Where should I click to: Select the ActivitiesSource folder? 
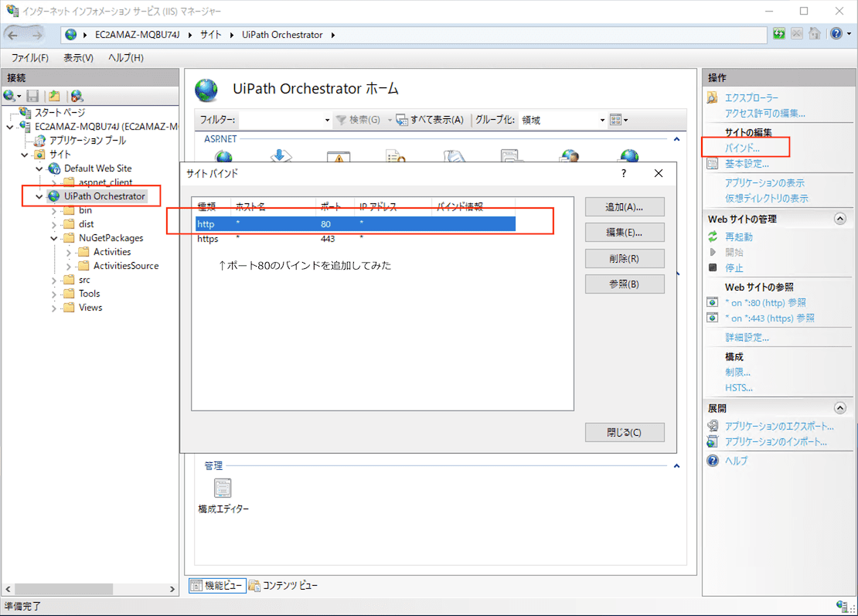tap(126, 266)
